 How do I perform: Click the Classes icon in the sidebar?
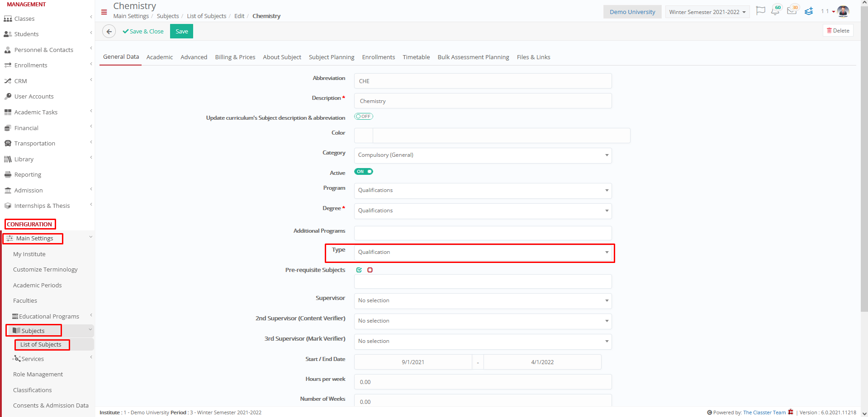click(8, 19)
